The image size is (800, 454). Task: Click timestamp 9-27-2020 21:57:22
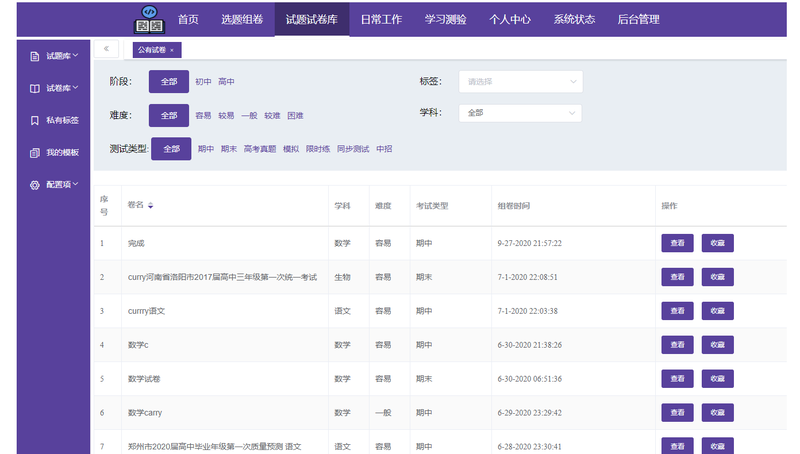[530, 243]
